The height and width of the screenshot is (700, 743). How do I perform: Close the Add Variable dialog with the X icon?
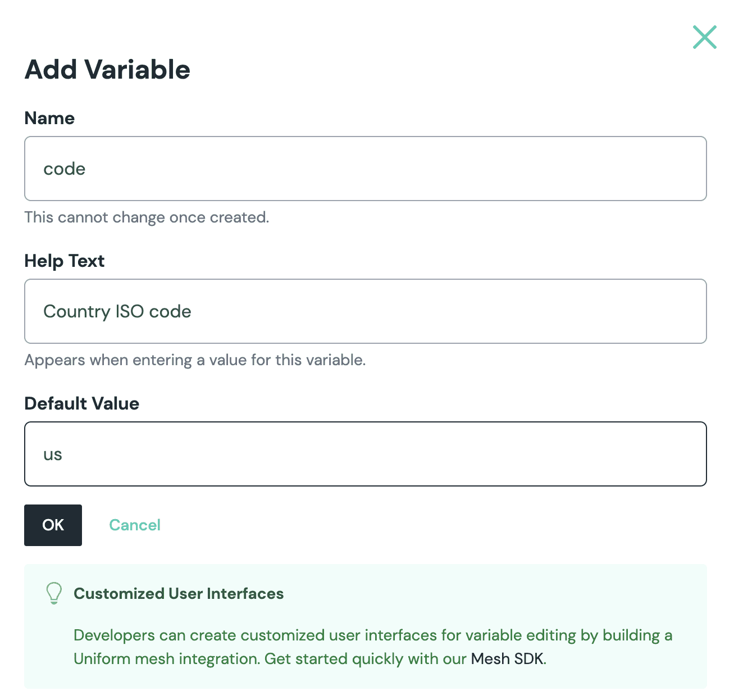pyautogui.click(x=704, y=37)
